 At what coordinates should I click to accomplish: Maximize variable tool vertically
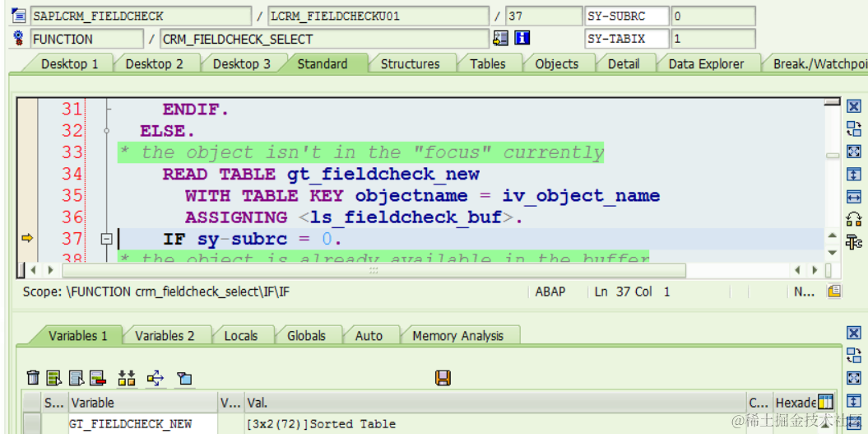[854, 400]
